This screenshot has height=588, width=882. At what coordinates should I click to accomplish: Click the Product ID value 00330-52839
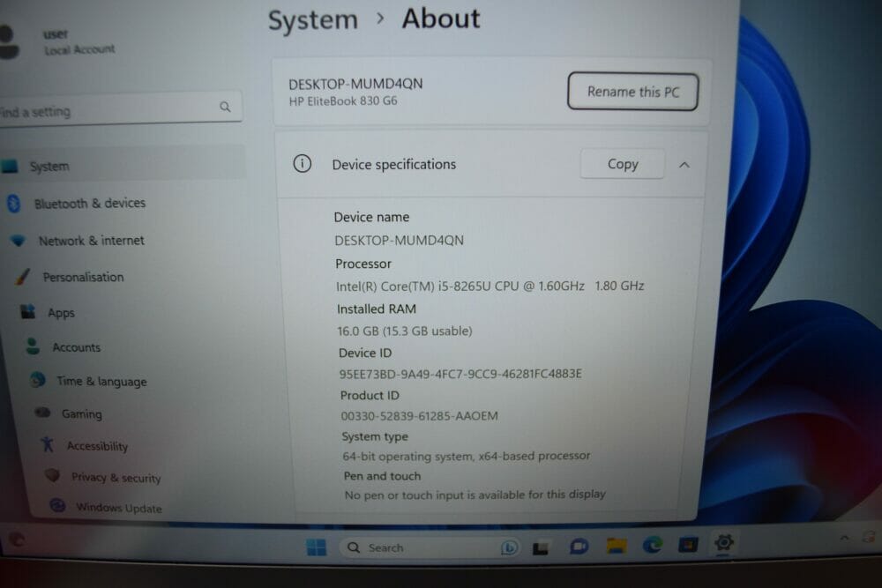tap(419, 416)
